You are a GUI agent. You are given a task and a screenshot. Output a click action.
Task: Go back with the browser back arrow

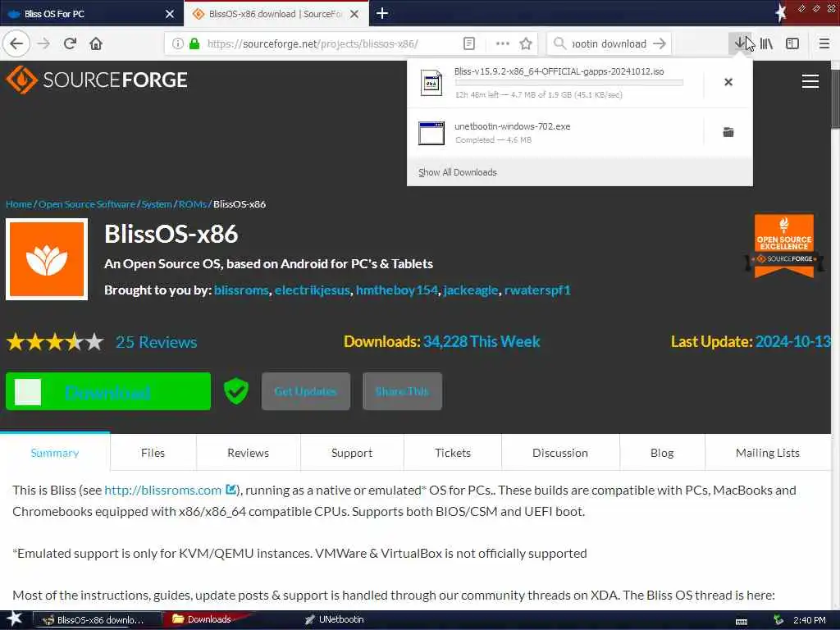(x=16, y=43)
